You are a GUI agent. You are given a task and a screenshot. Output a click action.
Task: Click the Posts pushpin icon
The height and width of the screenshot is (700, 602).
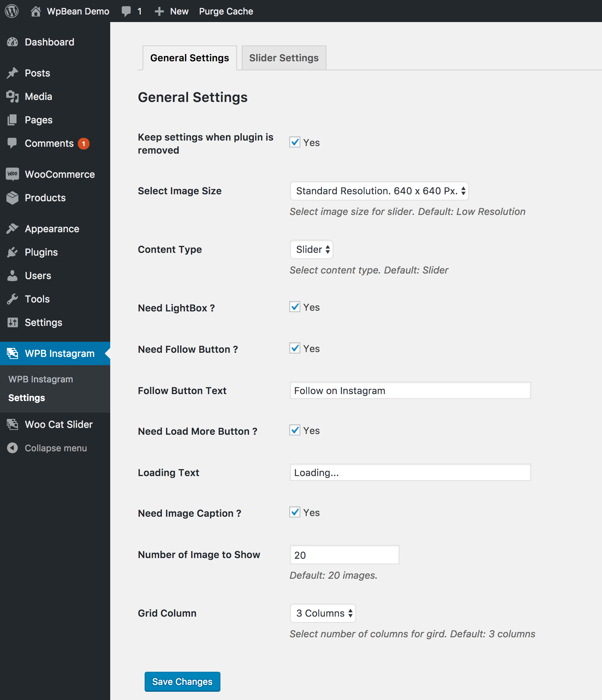coord(12,73)
